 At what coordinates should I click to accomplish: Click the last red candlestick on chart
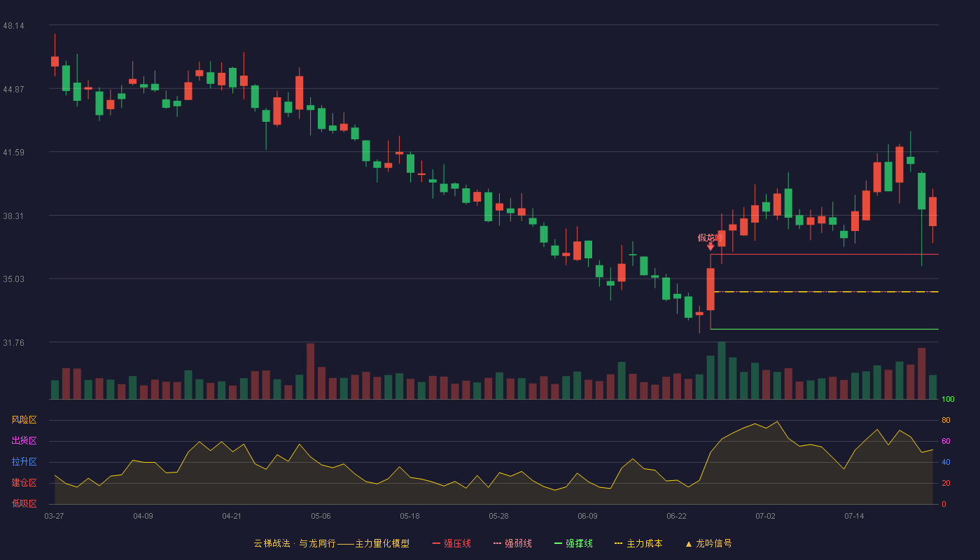(932, 211)
